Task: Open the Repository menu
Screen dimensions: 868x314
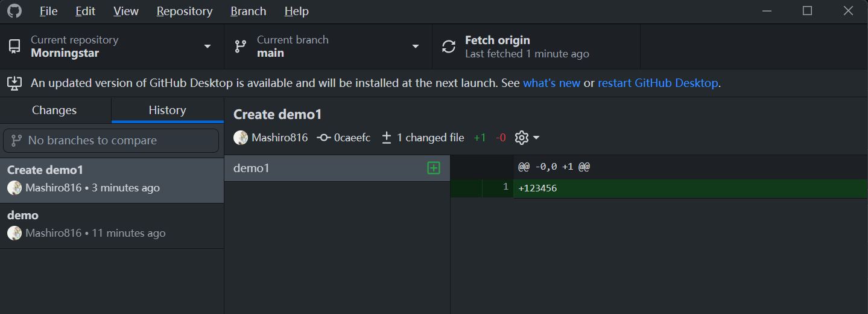Action: tap(184, 11)
